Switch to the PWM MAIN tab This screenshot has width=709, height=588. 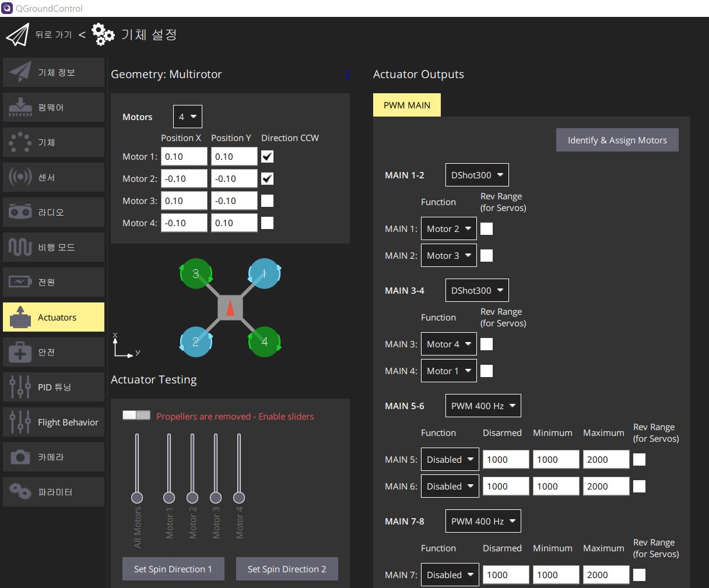click(406, 105)
